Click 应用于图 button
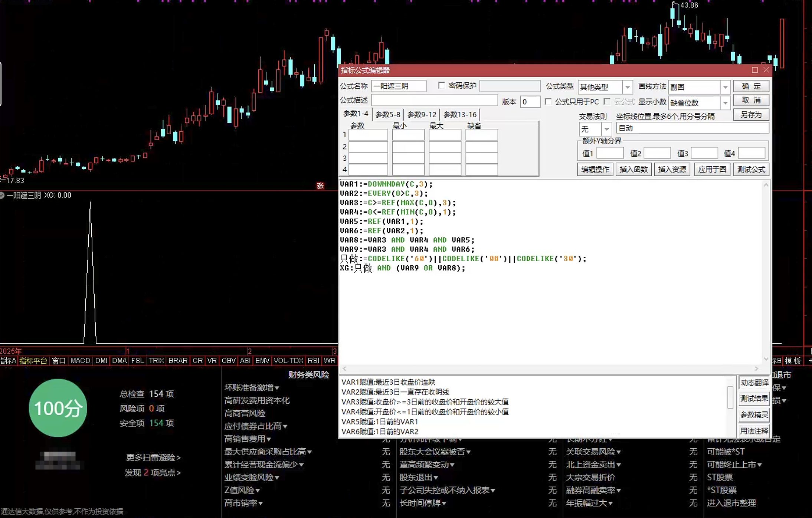This screenshot has height=518, width=812. click(x=712, y=169)
